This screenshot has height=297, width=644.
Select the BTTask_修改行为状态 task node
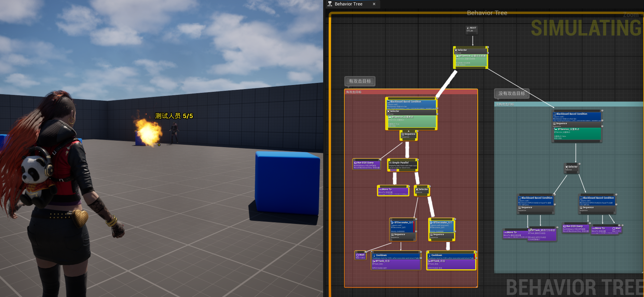click(542, 235)
